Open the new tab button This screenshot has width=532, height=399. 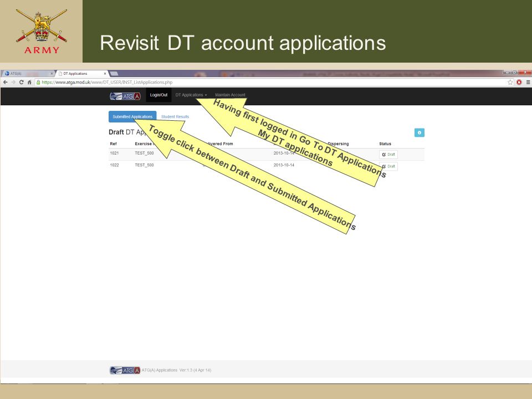tap(114, 73)
